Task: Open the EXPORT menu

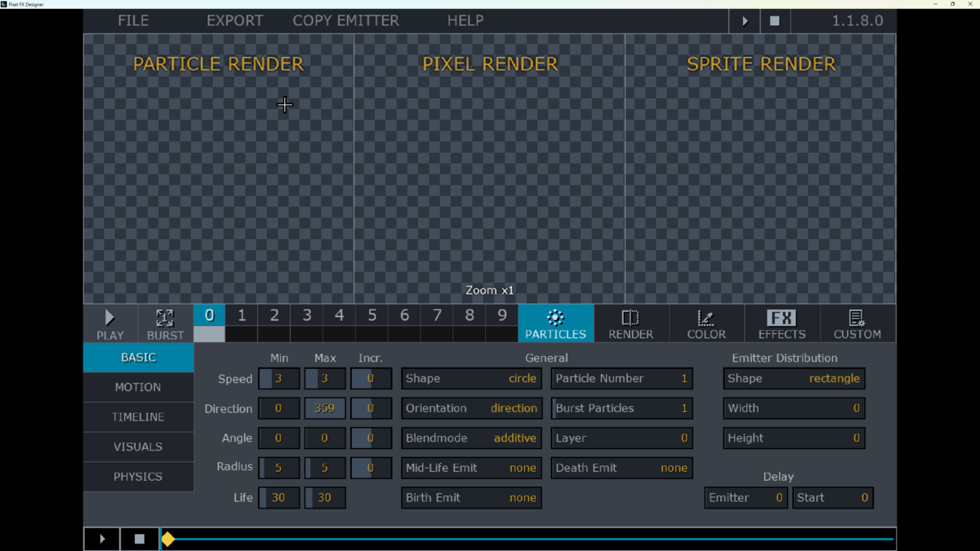Action: [234, 20]
